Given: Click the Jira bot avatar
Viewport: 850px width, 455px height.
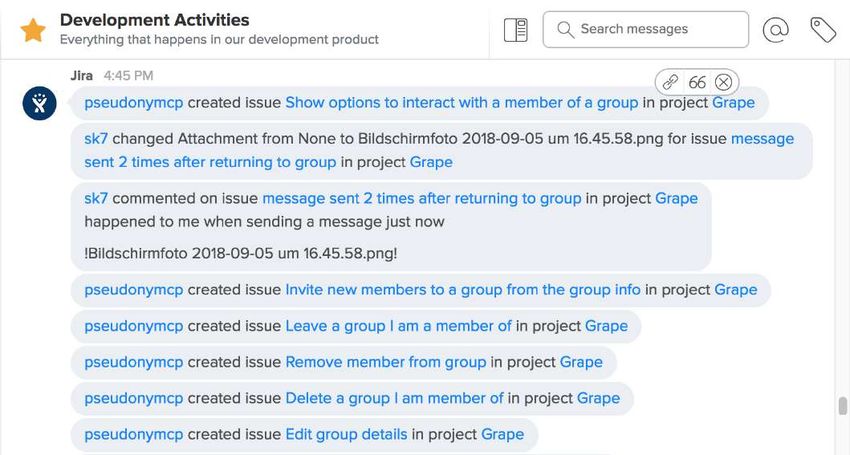Looking at the screenshot, I should point(40,103).
